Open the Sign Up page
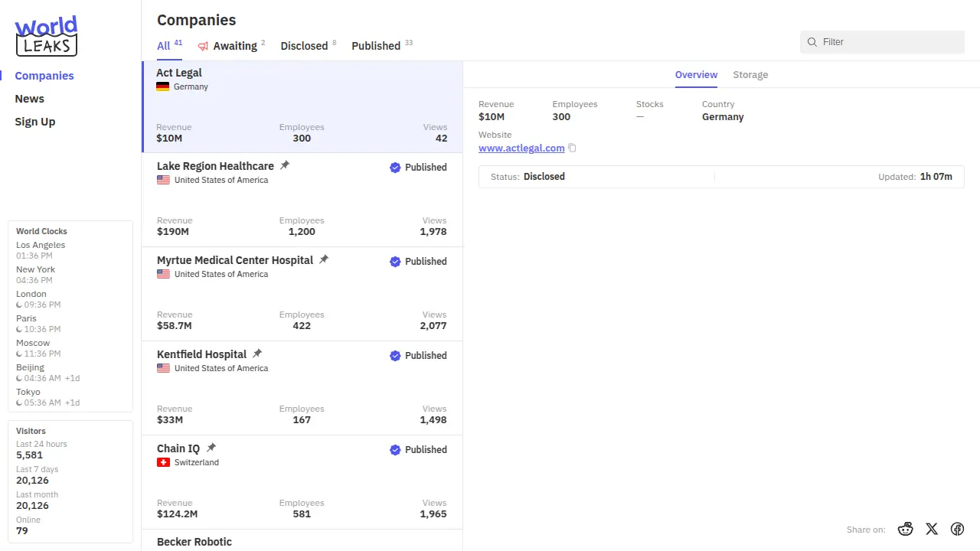This screenshot has width=980, height=551. 35,122
